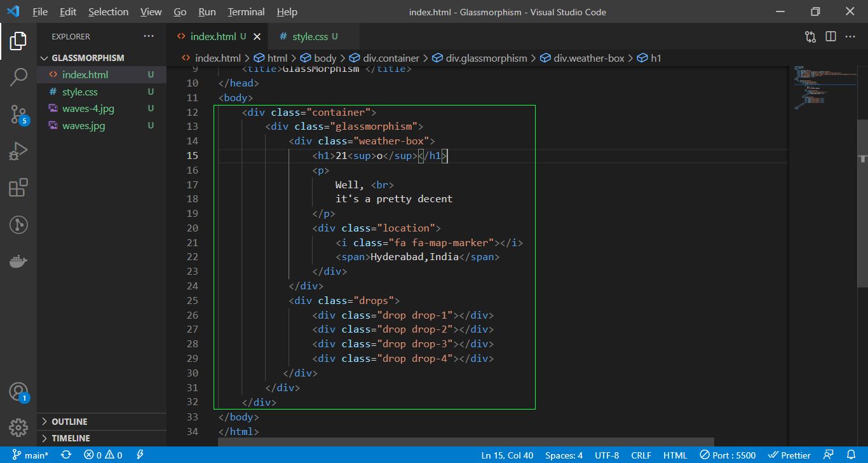This screenshot has width=868, height=463.
Task: Open the Edit menu
Action: (68, 12)
